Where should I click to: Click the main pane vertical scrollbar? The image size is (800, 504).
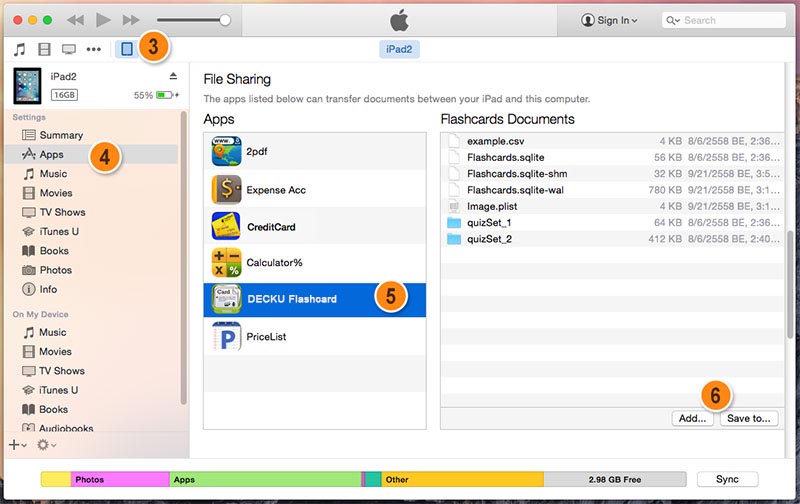[x=790, y=283]
